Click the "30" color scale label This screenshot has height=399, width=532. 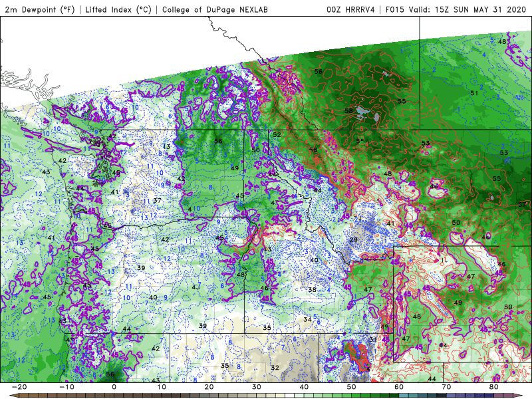(257, 387)
